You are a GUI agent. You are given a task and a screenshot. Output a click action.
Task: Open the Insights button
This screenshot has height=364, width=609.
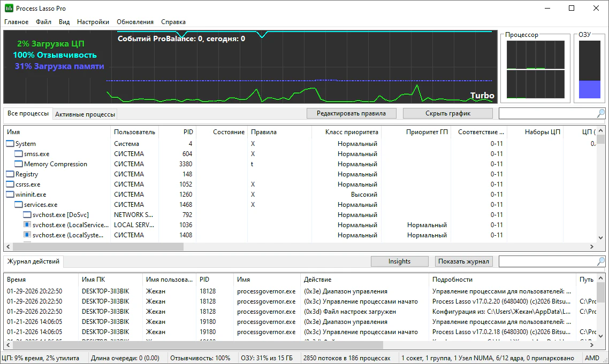(x=399, y=261)
